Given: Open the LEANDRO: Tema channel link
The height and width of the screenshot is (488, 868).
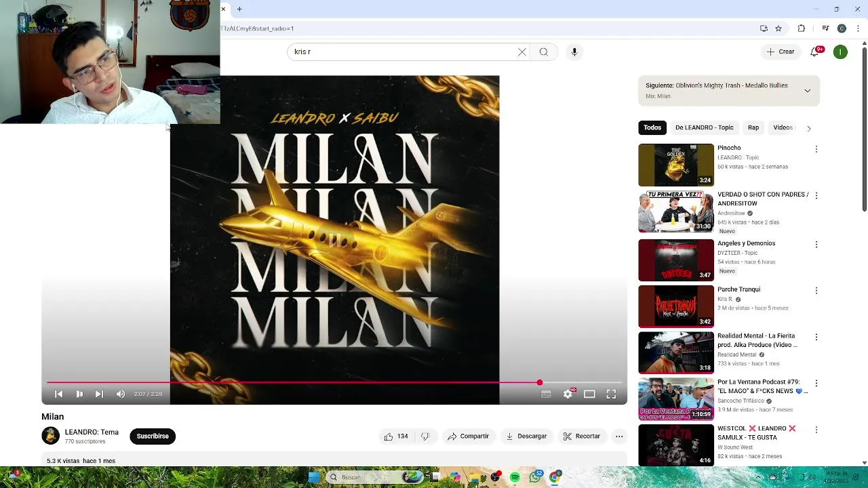Looking at the screenshot, I should click(92, 432).
